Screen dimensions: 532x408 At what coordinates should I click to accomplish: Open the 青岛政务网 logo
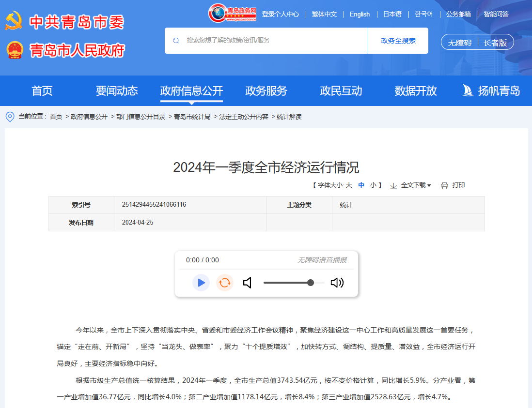pyautogui.click(x=233, y=14)
